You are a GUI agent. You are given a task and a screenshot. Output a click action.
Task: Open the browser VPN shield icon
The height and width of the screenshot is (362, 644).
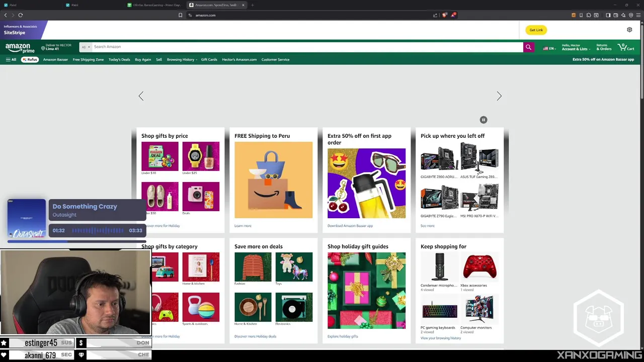click(631, 15)
